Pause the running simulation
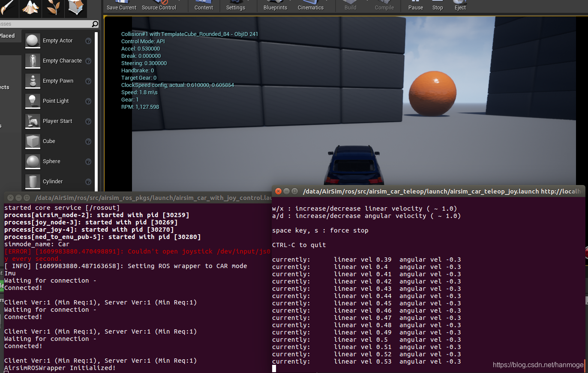588x373 pixels. (x=416, y=6)
